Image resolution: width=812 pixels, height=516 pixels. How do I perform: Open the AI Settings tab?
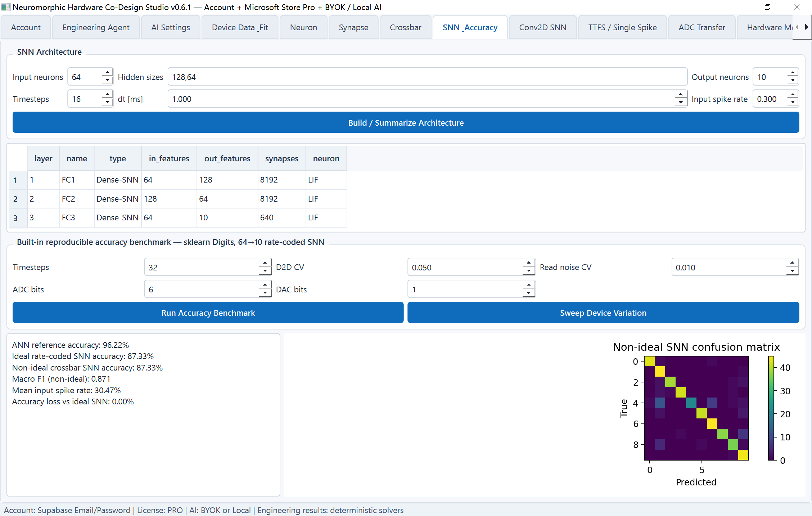click(171, 27)
